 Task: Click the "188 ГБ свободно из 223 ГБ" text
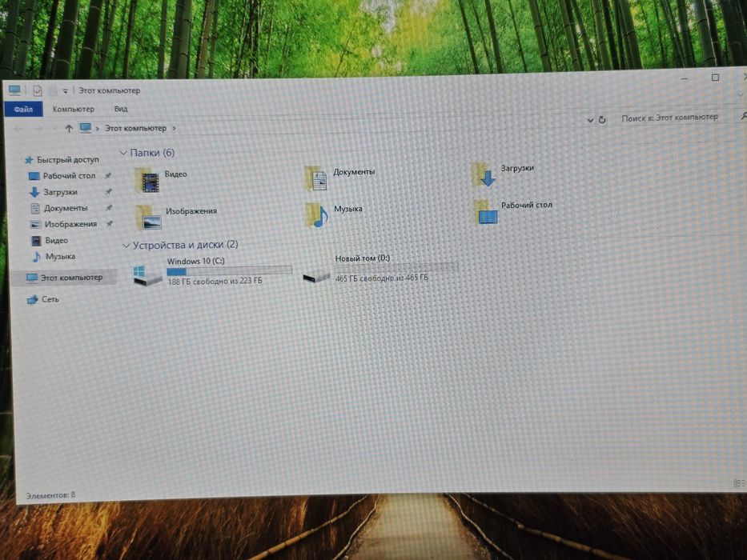(215, 282)
